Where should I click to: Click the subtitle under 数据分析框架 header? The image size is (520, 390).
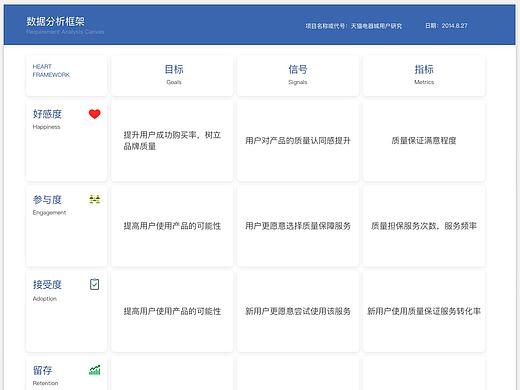pyautogui.click(x=65, y=32)
